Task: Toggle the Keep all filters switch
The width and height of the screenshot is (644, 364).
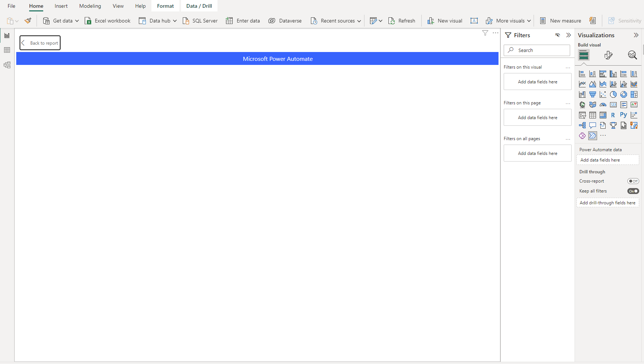Action: click(x=633, y=191)
